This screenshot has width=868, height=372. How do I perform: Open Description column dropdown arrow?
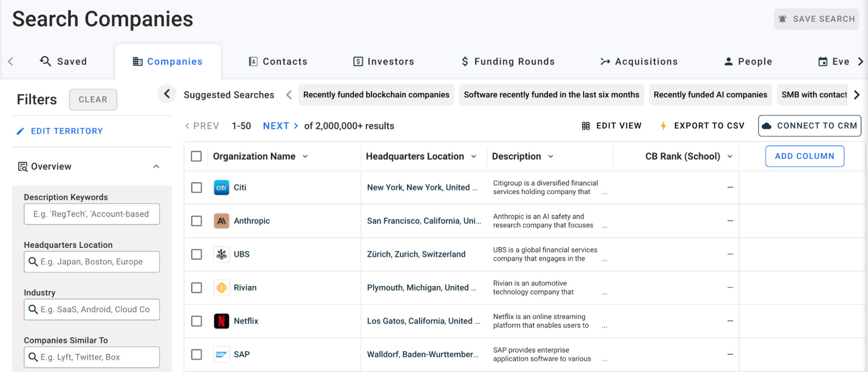tap(551, 156)
